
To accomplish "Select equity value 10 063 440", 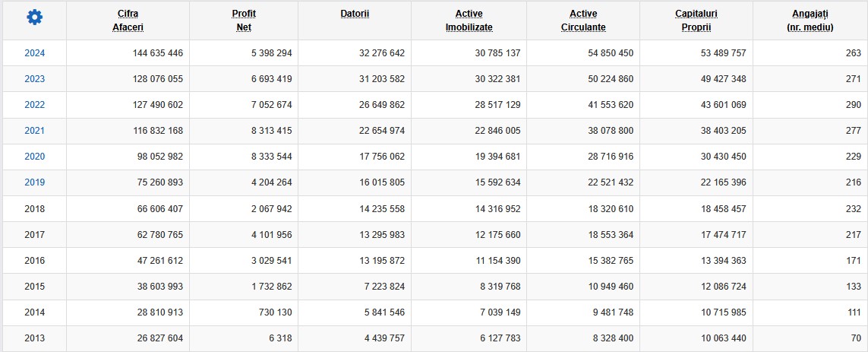I will [724, 338].
